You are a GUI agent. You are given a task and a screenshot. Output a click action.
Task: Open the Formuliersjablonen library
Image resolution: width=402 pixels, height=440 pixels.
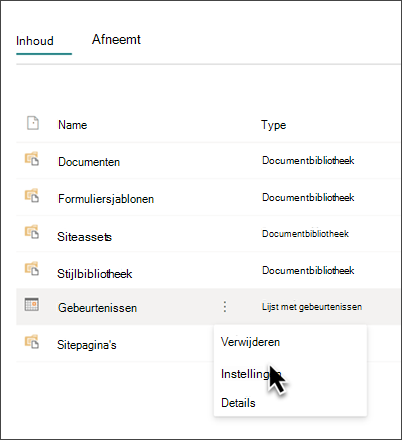click(x=106, y=199)
